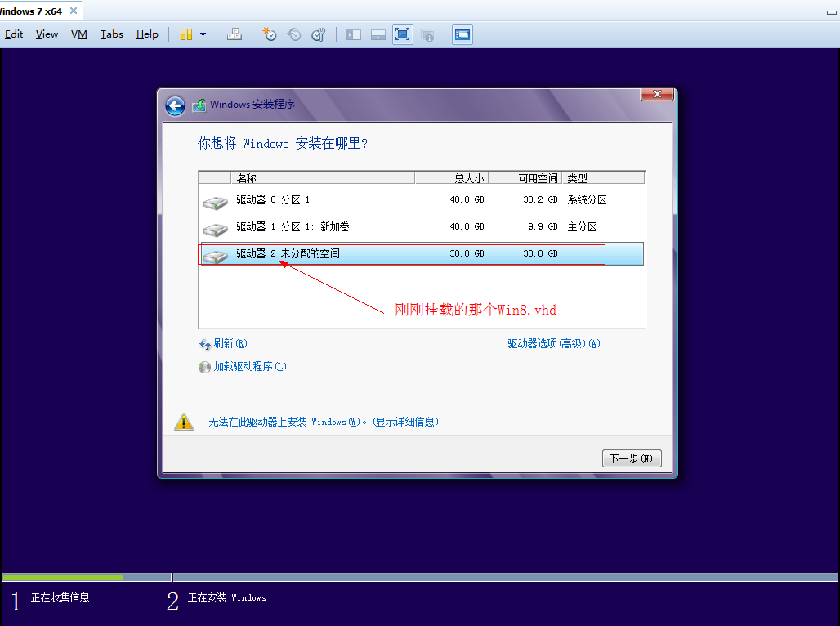Enter full screen mode

(x=402, y=35)
